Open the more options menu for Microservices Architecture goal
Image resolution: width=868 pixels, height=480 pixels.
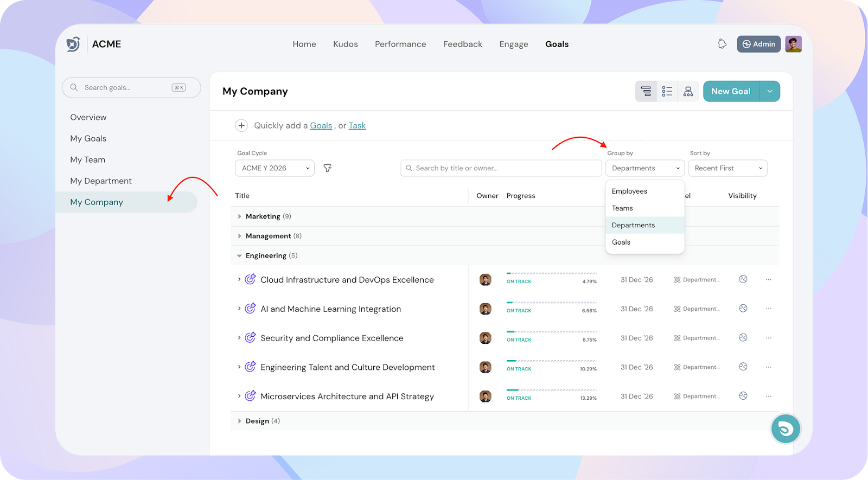pyautogui.click(x=768, y=396)
